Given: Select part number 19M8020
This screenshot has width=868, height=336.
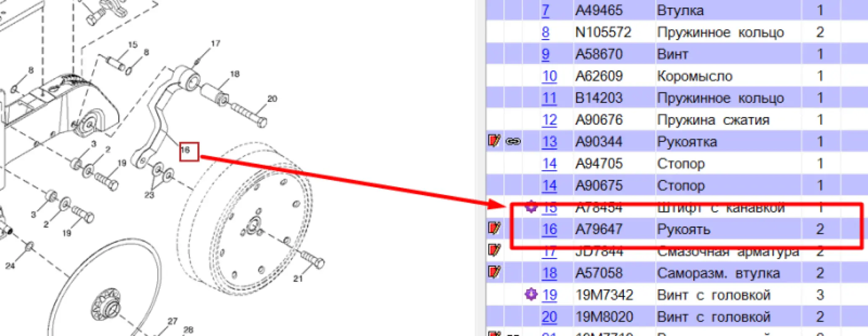Looking at the screenshot, I should (x=604, y=317).
